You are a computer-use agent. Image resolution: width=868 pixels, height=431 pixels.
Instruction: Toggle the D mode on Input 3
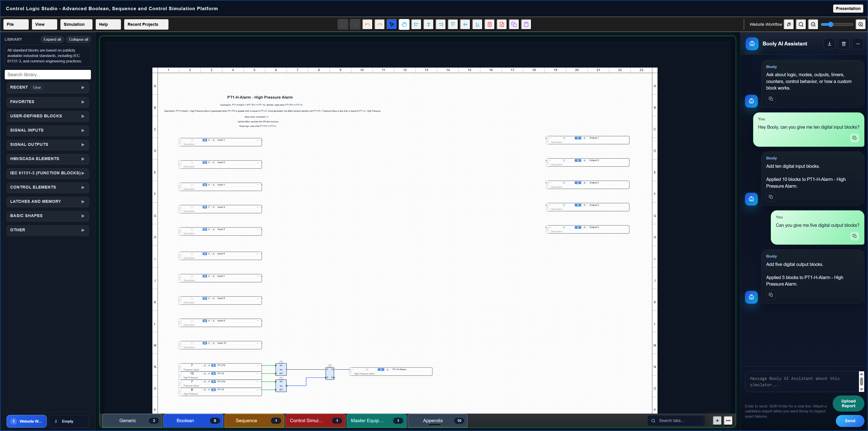click(204, 185)
